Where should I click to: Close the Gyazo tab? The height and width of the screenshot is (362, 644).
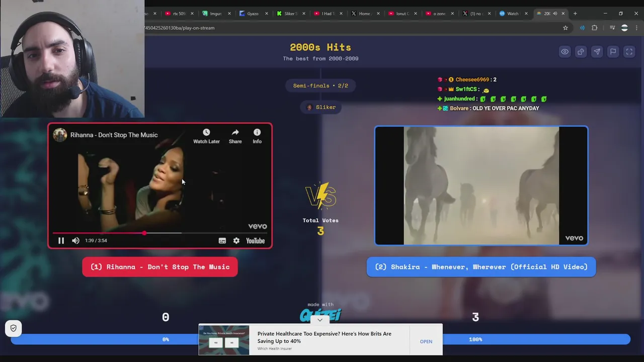point(266,14)
